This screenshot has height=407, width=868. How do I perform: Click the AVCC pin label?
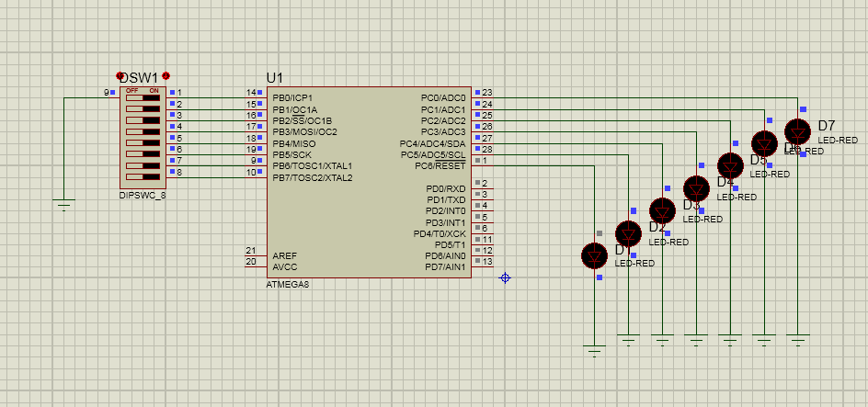point(285,267)
